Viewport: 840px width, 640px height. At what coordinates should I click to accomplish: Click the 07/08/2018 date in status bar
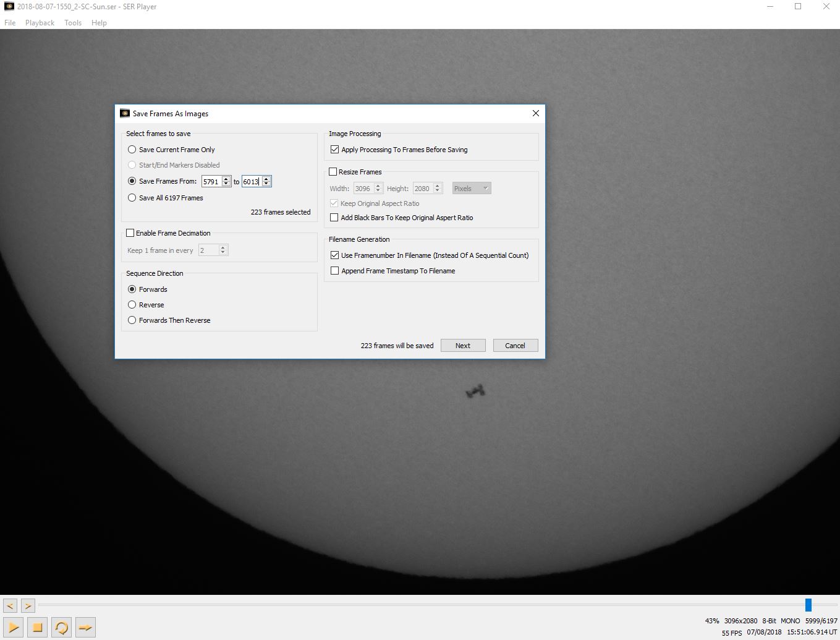[x=764, y=633]
